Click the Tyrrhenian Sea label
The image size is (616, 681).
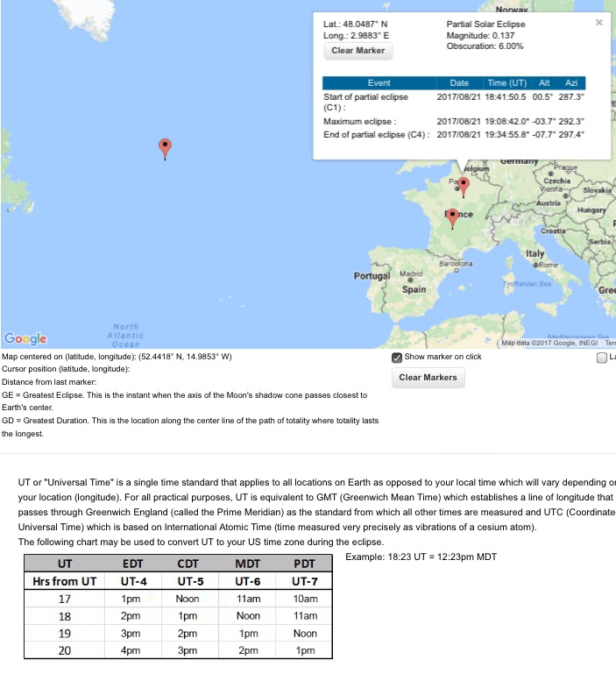pyautogui.click(x=527, y=284)
